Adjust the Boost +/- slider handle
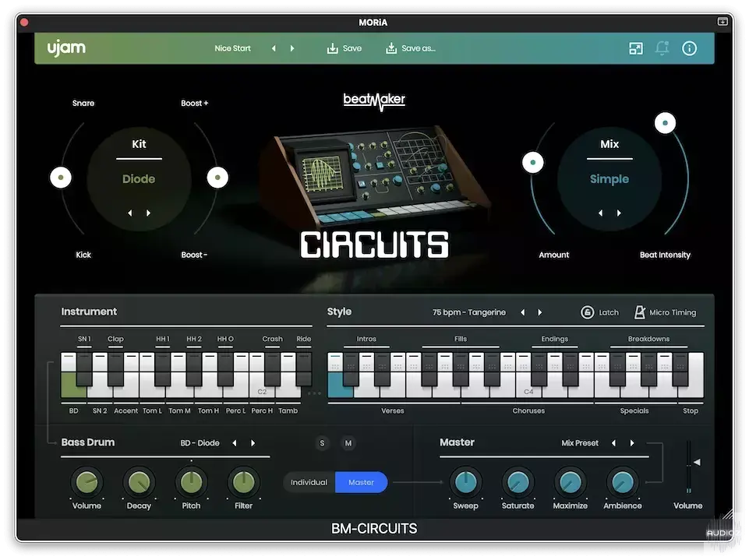Image resolution: width=749 pixels, height=560 pixels. [x=217, y=178]
